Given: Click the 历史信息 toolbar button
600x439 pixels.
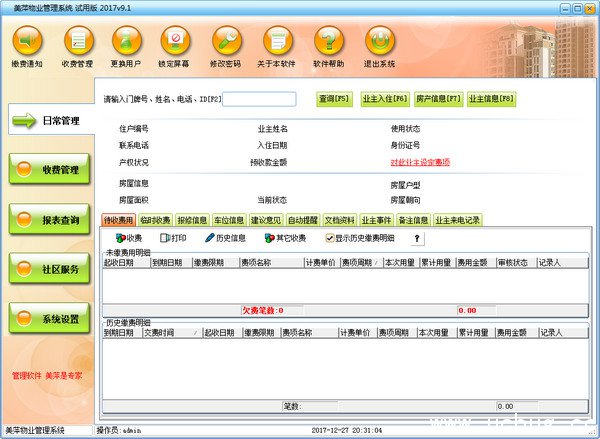Looking at the screenshot, I should tap(226, 238).
